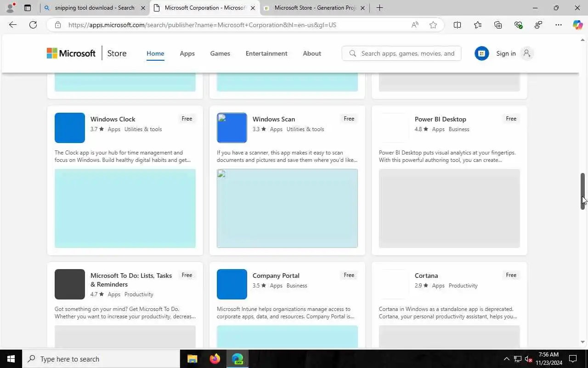Image resolution: width=588 pixels, height=368 pixels.
Task: Open the Cortana title link
Action: [x=426, y=276]
